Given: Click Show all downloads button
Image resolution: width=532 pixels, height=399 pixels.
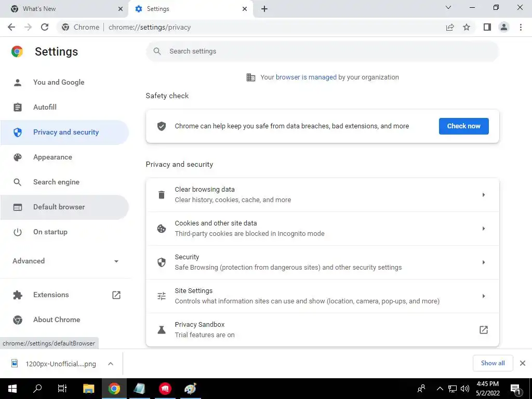Looking at the screenshot, I should click(x=493, y=363).
